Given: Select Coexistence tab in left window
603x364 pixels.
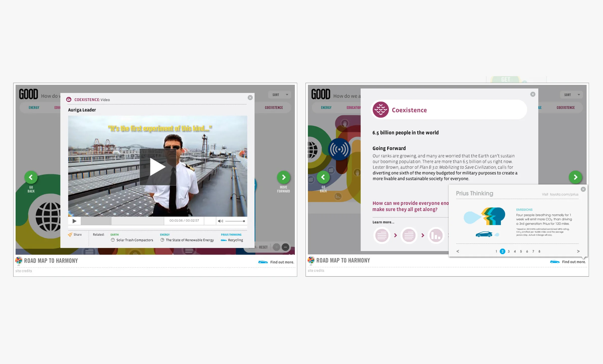Looking at the screenshot, I should (274, 108).
